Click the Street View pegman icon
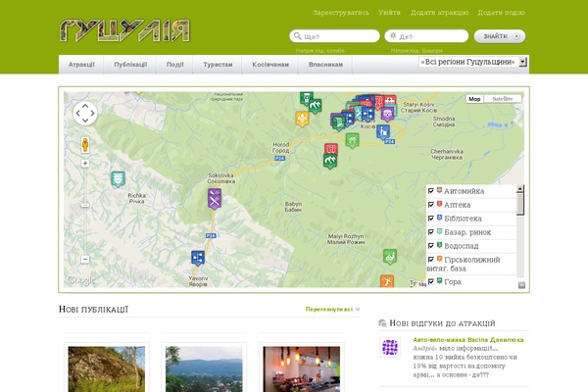This screenshot has height=392, width=588. 85,144
